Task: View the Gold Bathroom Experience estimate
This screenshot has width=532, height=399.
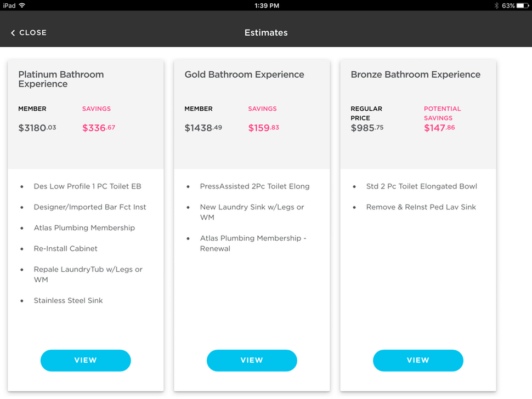Action: [252, 361]
